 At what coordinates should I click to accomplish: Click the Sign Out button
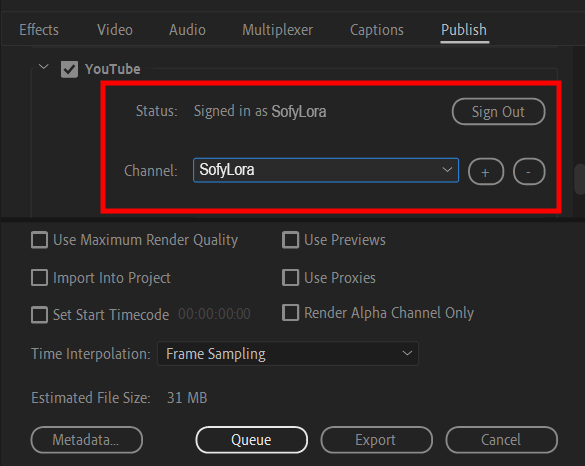498,112
